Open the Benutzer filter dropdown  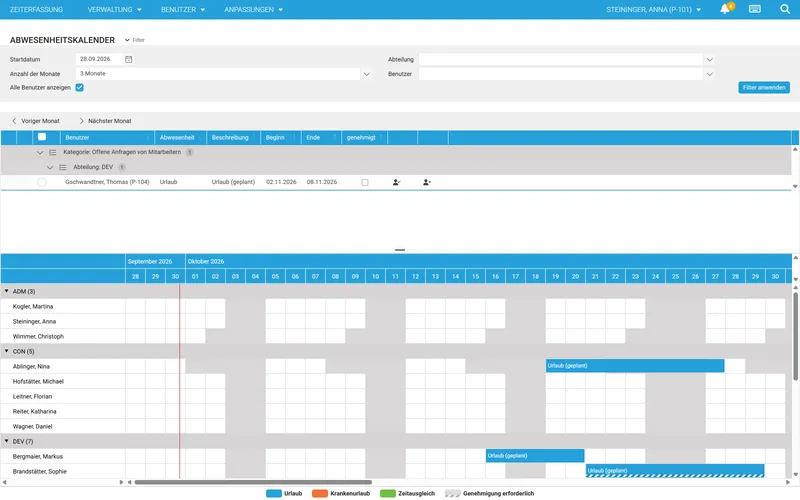pyautogui.click(x=709, y=74)
